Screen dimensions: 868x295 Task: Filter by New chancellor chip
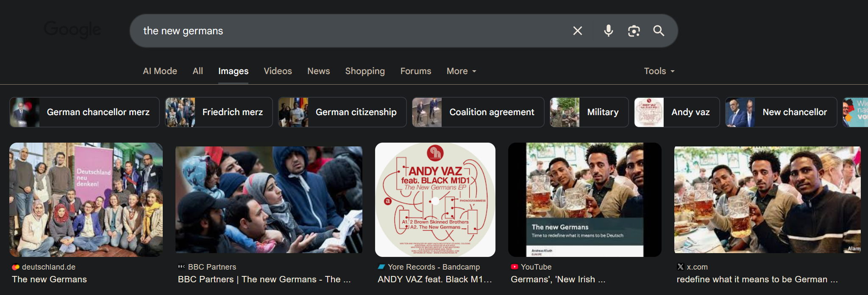(781, 112)
